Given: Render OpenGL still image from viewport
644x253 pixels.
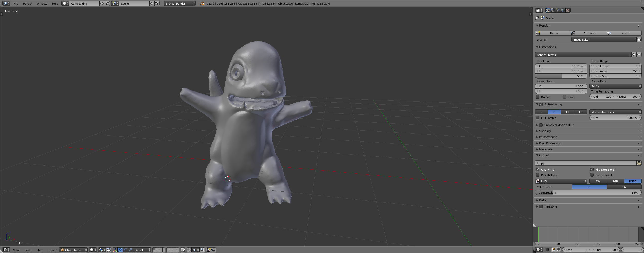Looking at the screenshot, I should point(209,250).
